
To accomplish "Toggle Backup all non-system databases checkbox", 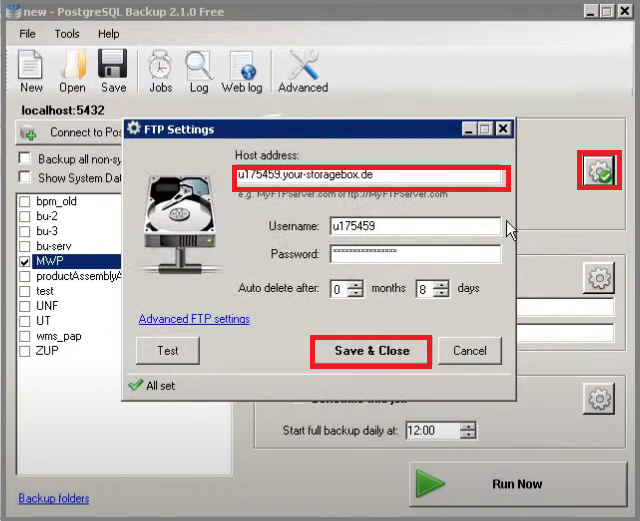I will point(25,158).
